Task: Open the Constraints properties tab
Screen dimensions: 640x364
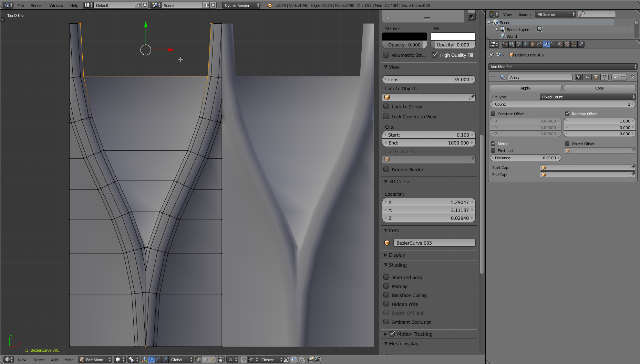Action: (x=539, y=44)
